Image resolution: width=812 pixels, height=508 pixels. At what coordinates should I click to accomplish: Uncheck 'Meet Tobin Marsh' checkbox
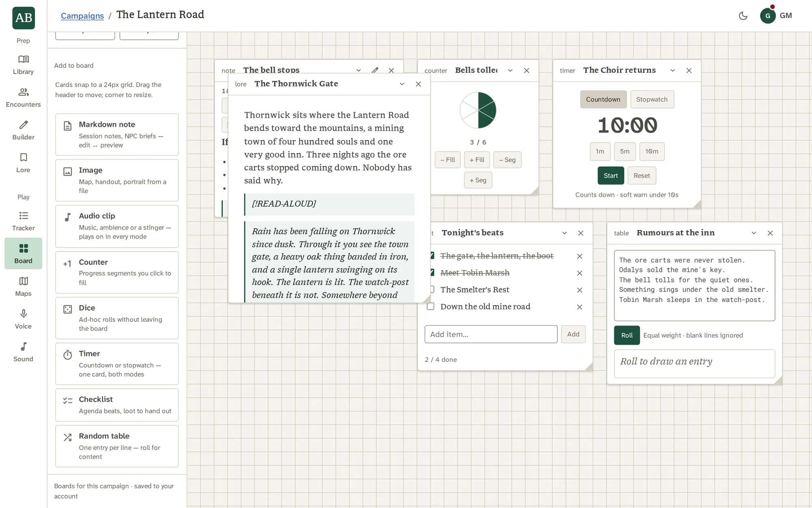point(432,273)
